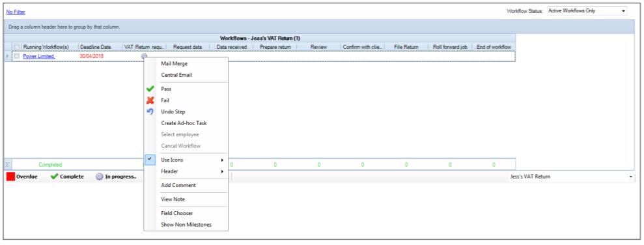Screen dimensions: 644x245
Task: Click the green Completed summary label
Action: coord(50,165)
